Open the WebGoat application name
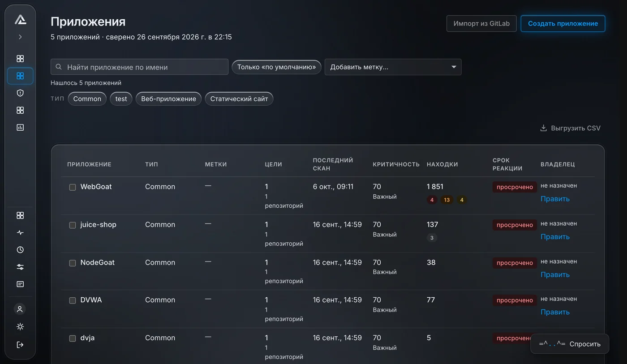This screenshot has height=364, width=627. pos(96,187)
